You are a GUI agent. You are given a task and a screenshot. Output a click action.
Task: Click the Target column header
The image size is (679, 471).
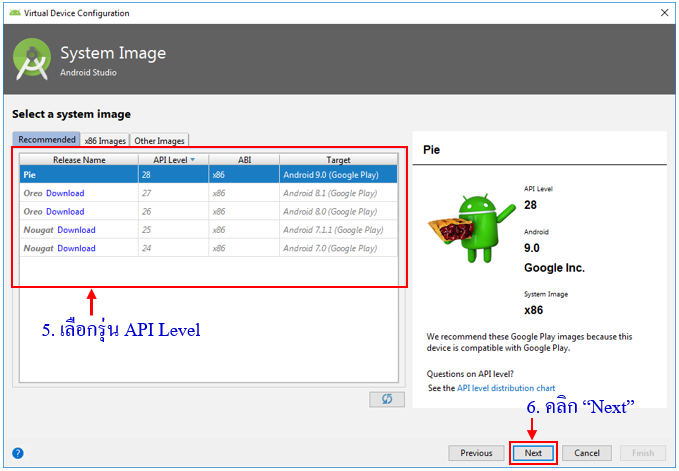tap(337, 160)
